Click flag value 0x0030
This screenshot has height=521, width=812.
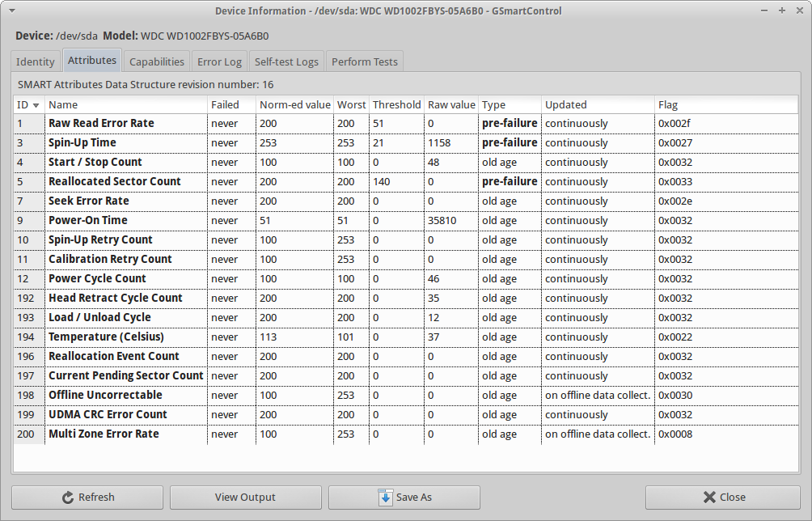[x=675, y=395]
